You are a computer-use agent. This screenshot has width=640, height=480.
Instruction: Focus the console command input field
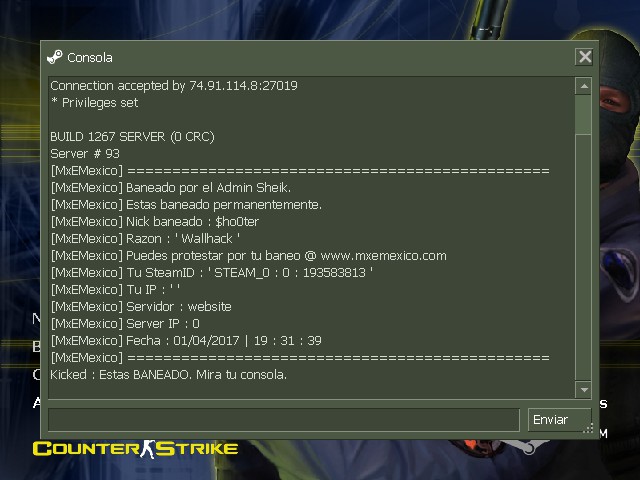tap(284, 420)
